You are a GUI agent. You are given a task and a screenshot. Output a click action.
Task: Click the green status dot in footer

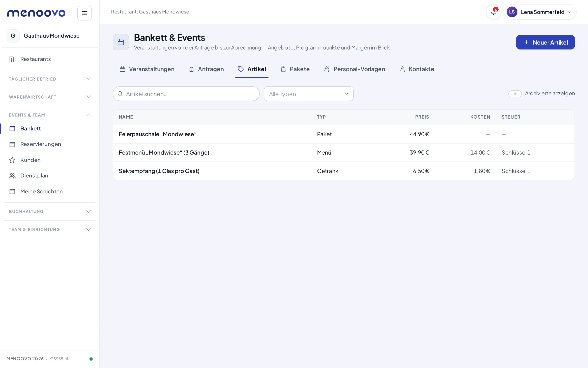(91, 359)
